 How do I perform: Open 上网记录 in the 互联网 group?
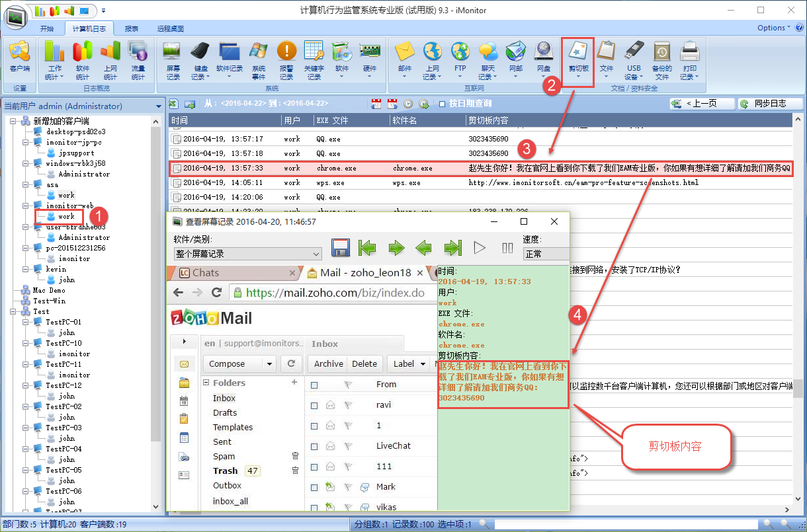(x=432, y=60)
